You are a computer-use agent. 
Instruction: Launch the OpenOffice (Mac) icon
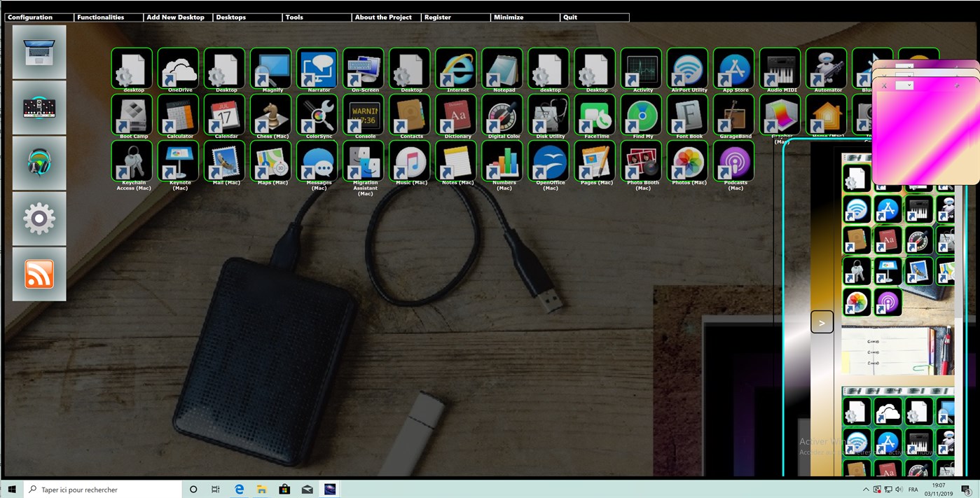(x=549, y=160)
